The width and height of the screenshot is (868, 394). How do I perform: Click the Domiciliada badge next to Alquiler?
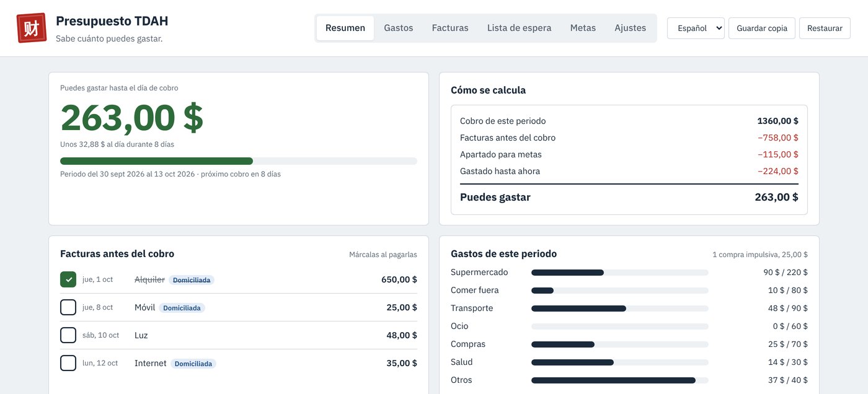[x=192, y=280]
